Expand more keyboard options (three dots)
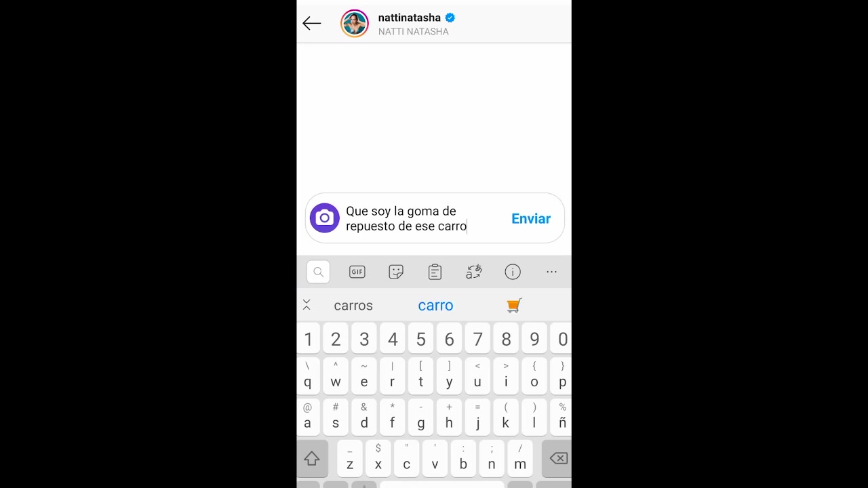The height and width of the screenshot is (488, 868). (x=551, y=272)
